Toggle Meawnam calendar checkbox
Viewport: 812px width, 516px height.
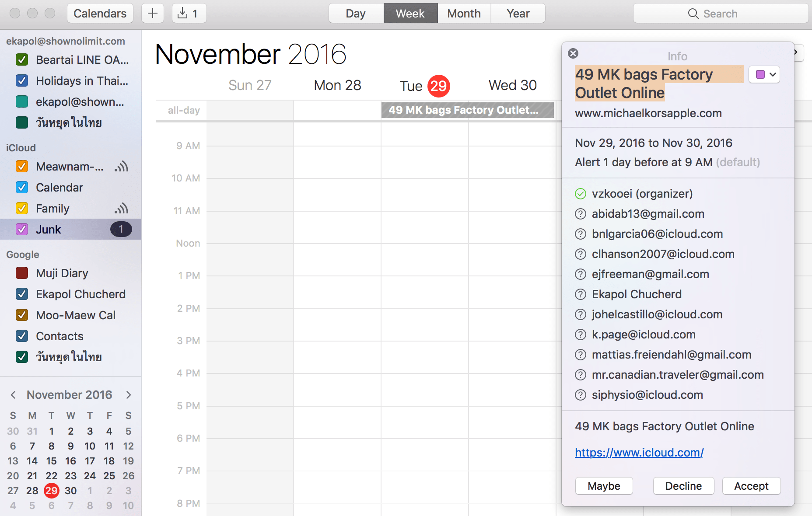22,166
